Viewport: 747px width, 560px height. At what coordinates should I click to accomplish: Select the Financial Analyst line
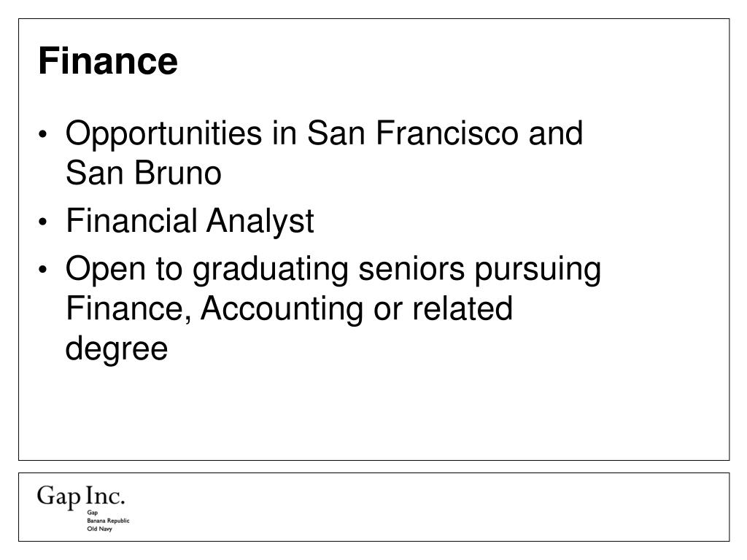pos(190,222)
